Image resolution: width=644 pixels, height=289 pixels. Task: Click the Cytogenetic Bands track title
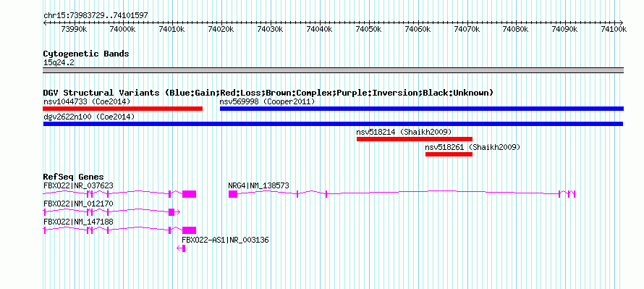click(86, 54)
